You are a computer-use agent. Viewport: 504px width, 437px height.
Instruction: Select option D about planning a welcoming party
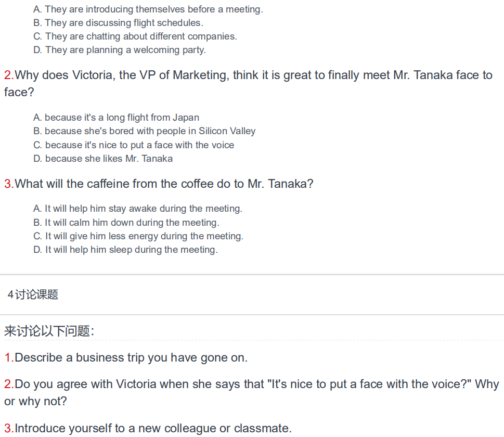click(x=119, y=50)
